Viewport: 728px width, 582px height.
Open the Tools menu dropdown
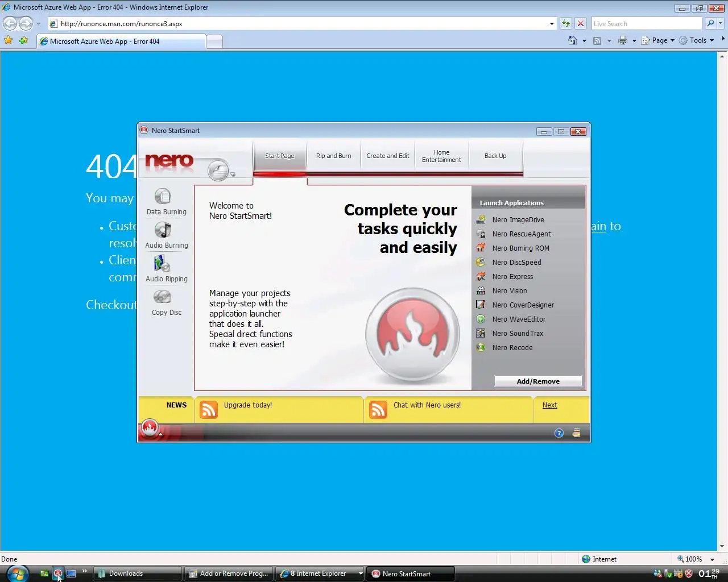tap(696, 40)
